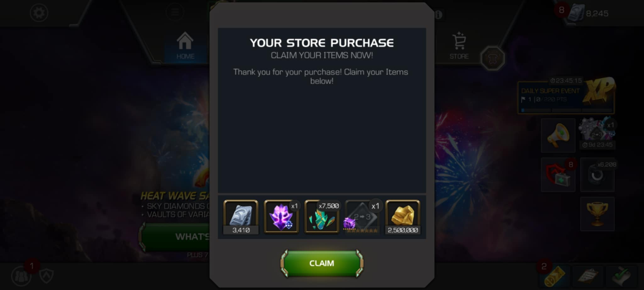This screenshot has width=644, height=290.
Task: Open the alliance members icon
Action: click(21, 276)
